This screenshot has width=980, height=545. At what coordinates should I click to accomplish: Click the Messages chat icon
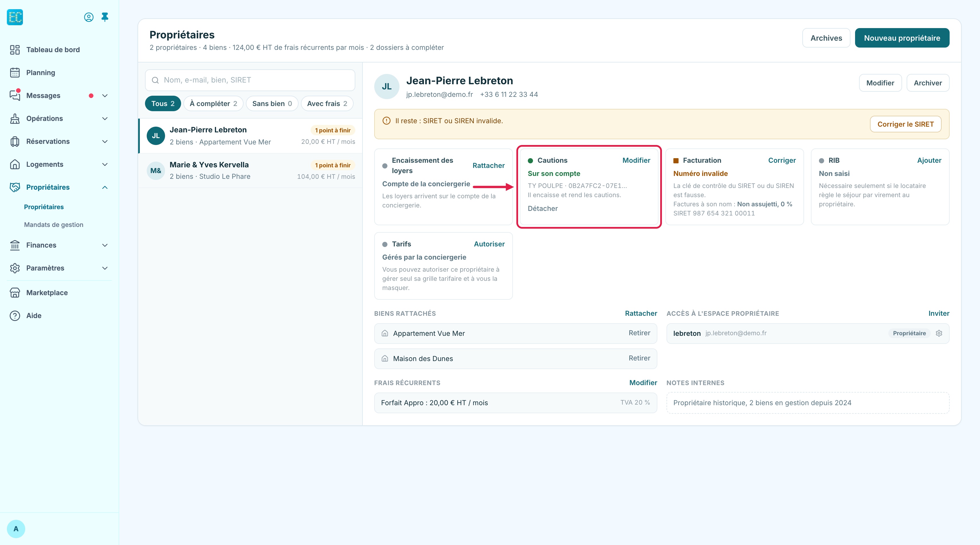coord(15,95)
